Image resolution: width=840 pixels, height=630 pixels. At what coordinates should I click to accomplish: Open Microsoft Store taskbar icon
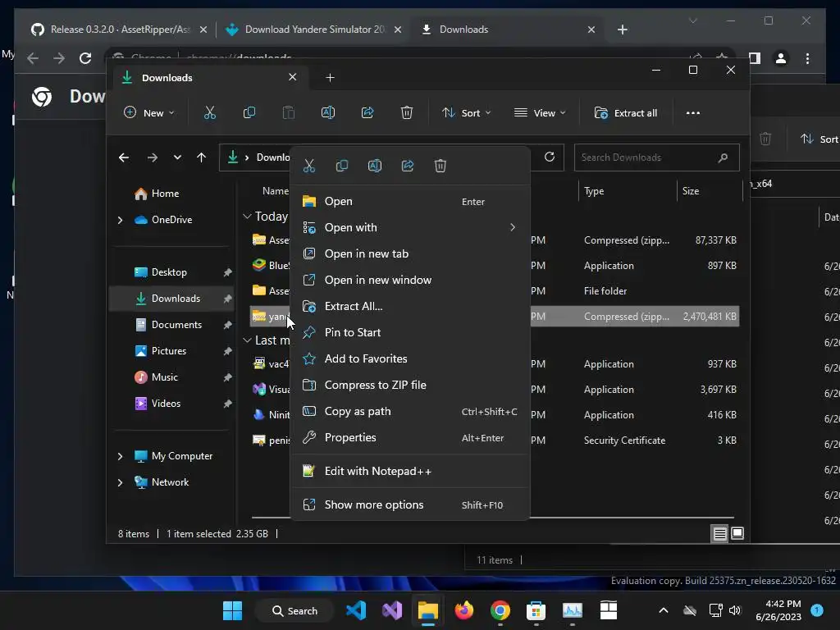(x=536, y=610)
